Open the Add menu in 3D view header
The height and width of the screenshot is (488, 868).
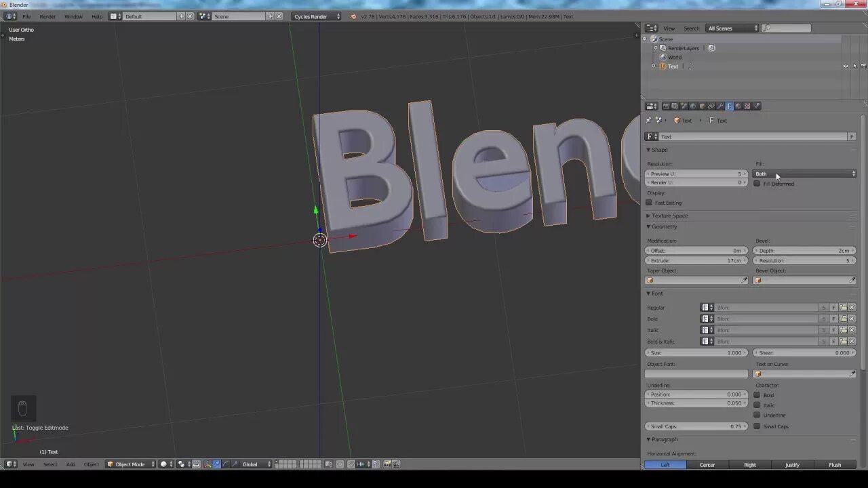(x=71, y=464)
